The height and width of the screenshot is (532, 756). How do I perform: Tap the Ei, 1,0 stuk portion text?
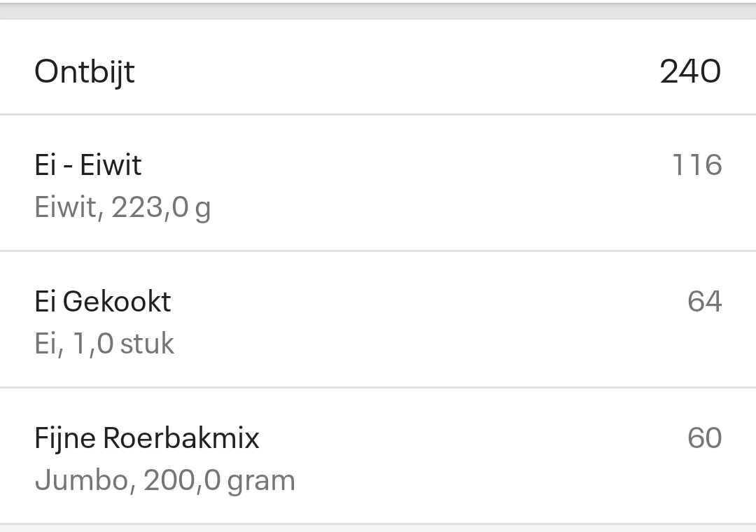point(104,344)
